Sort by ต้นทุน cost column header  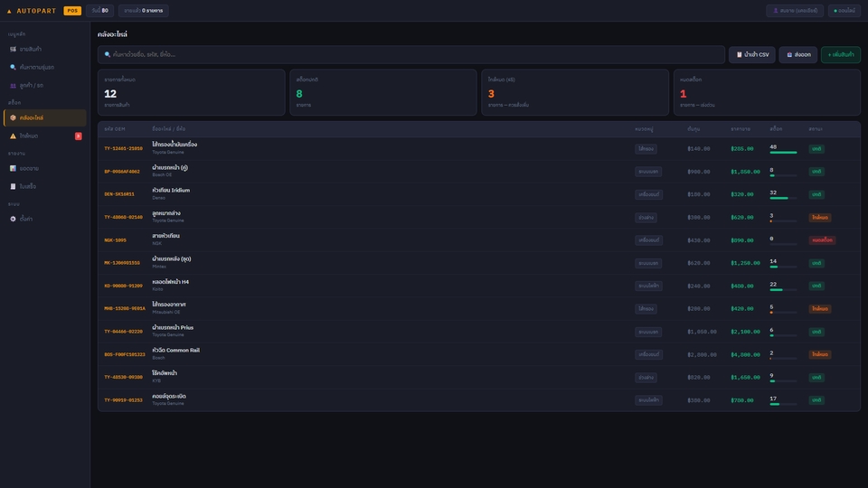coord(693,129)
